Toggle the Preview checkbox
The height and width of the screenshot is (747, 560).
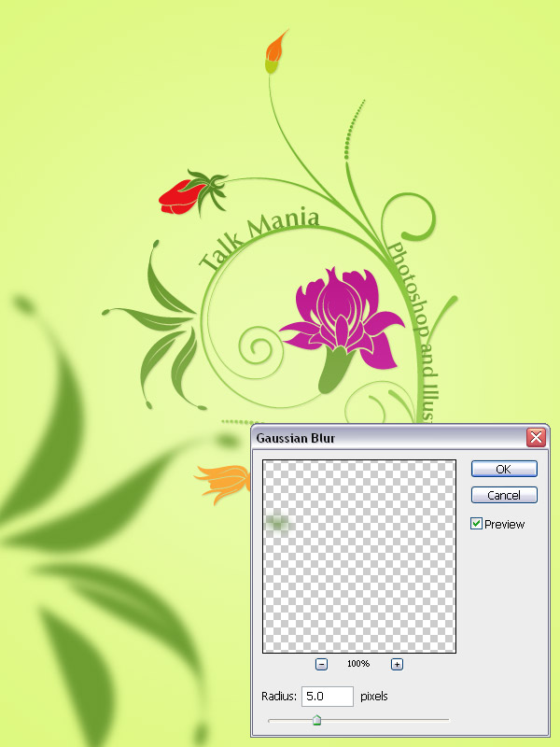(x=476, y=524)
